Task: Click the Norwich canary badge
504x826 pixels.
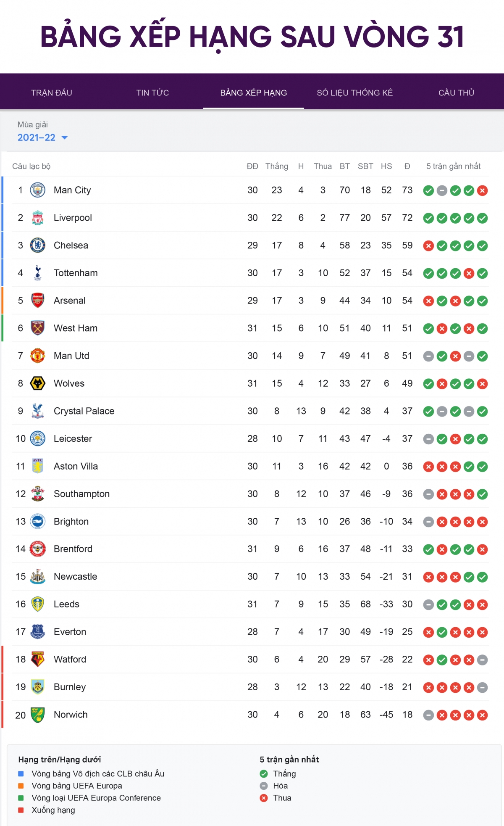Action: (x=38, y=715)
